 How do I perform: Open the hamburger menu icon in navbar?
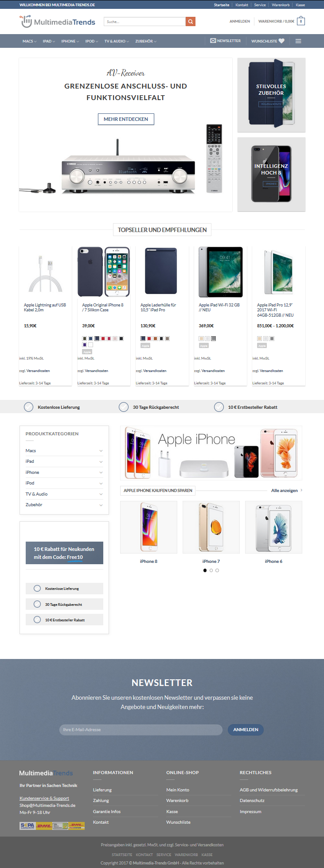[298, 41]
